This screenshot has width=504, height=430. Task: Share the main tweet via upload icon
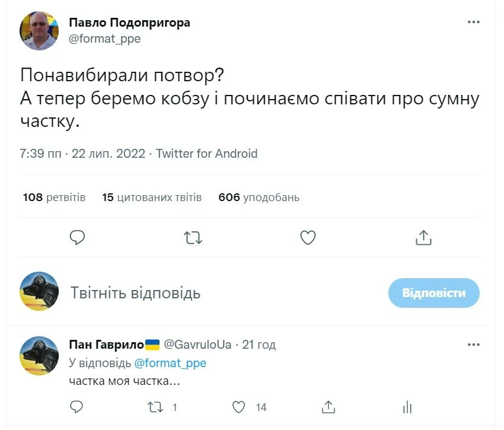(x=423, y=238)
